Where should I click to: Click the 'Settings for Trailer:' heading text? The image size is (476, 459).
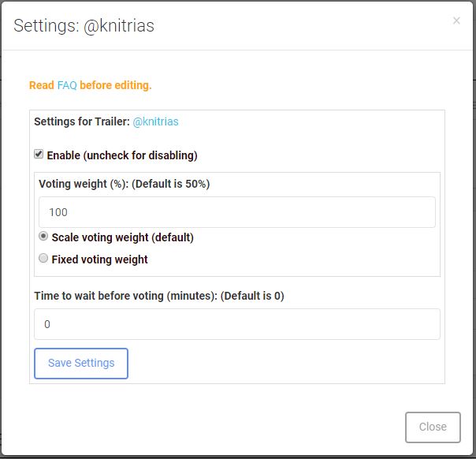click(x=81, y=121)
